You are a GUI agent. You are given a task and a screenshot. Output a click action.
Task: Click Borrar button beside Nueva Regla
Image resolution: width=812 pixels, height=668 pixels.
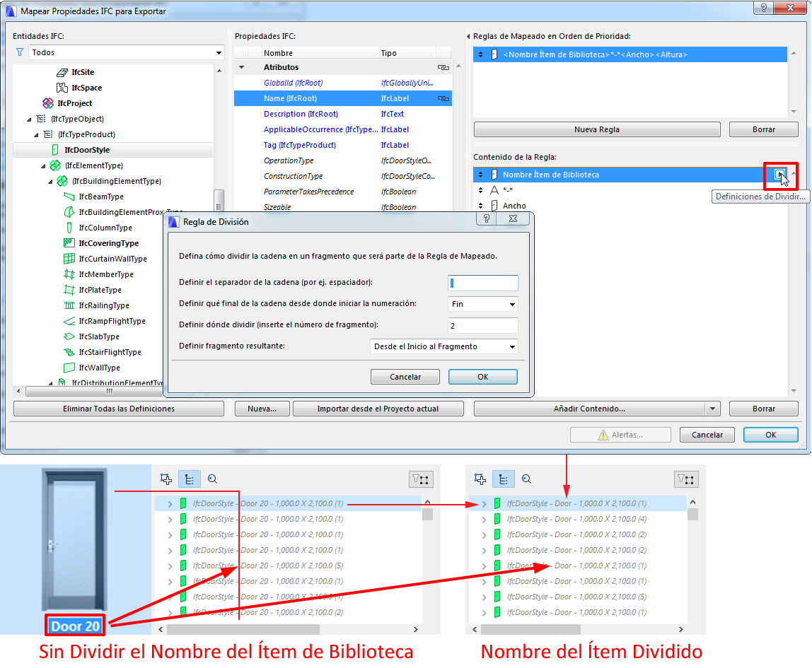(763, 129)
